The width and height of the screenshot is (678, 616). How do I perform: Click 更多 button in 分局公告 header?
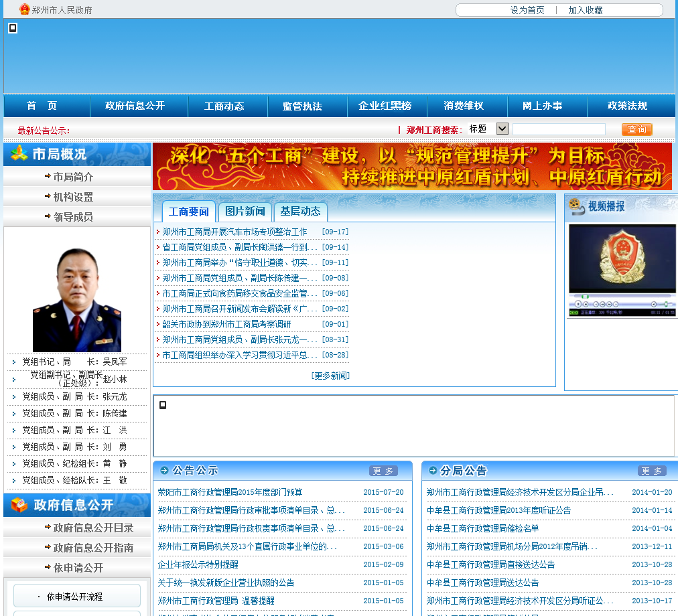click(x=652, y=471)
